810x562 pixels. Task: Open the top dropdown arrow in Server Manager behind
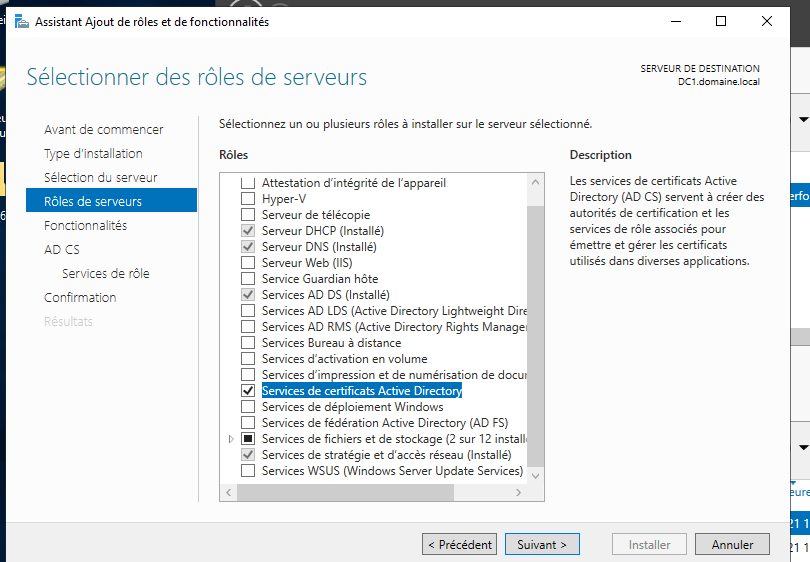(x=803, y=120)
